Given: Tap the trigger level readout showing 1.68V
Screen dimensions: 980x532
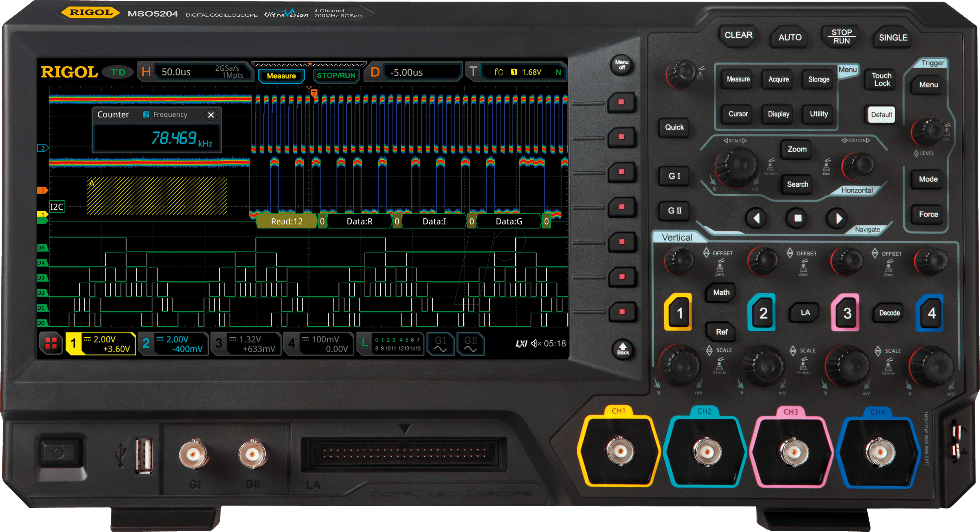Looking at the screenshot, I should [531, 71].
